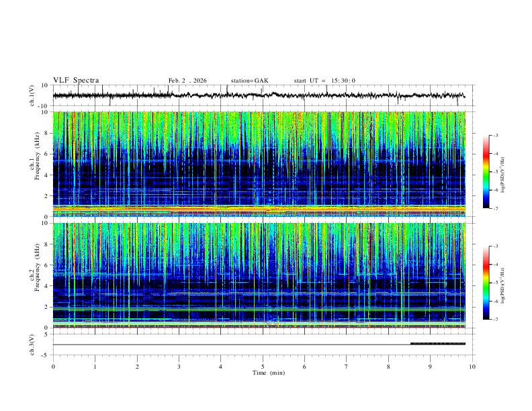Click the ch.1 spectrogram panel
Viewport: 532px width, 411px height.
pos(259,164)
